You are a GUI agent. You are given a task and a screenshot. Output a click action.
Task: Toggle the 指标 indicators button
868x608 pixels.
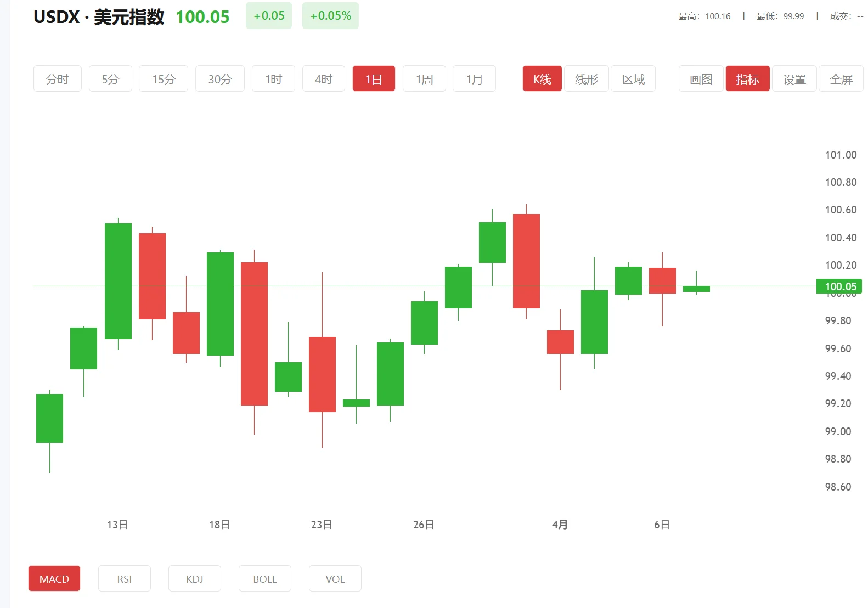(x=747, y=79)
